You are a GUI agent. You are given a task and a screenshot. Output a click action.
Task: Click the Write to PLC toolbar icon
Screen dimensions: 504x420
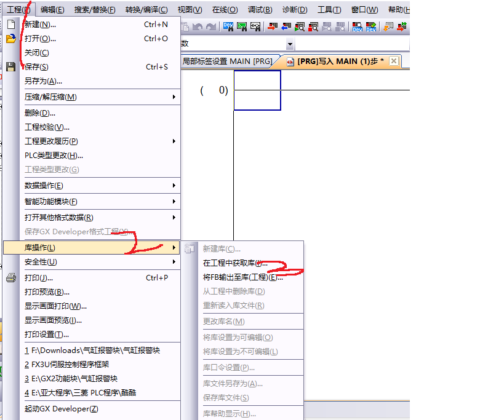(271, 26)
